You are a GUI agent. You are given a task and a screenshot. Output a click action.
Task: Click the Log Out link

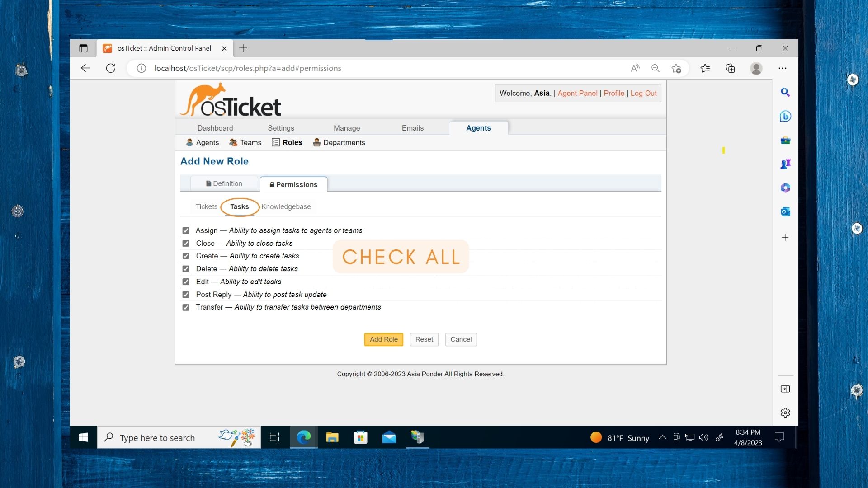click(643, 93)
